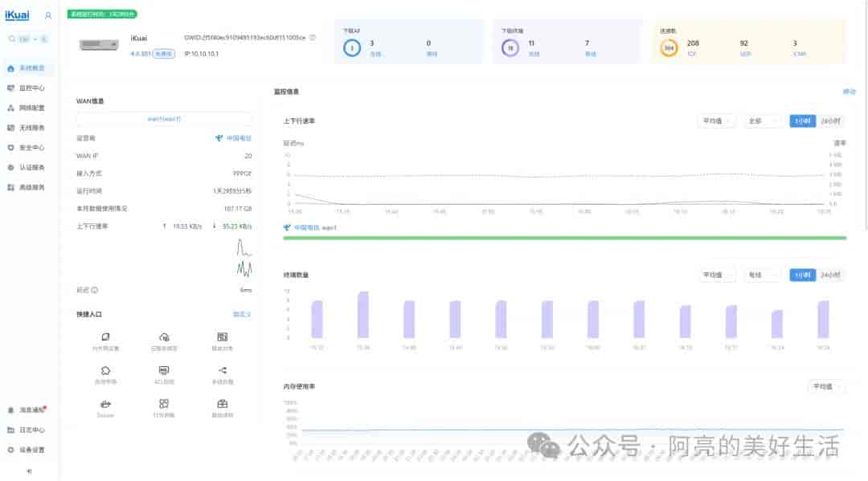Select 24小时 in the 上下行速率 chart
This screenshot has height=481, width=868.
pyautogui.click(x=829, y=121)
